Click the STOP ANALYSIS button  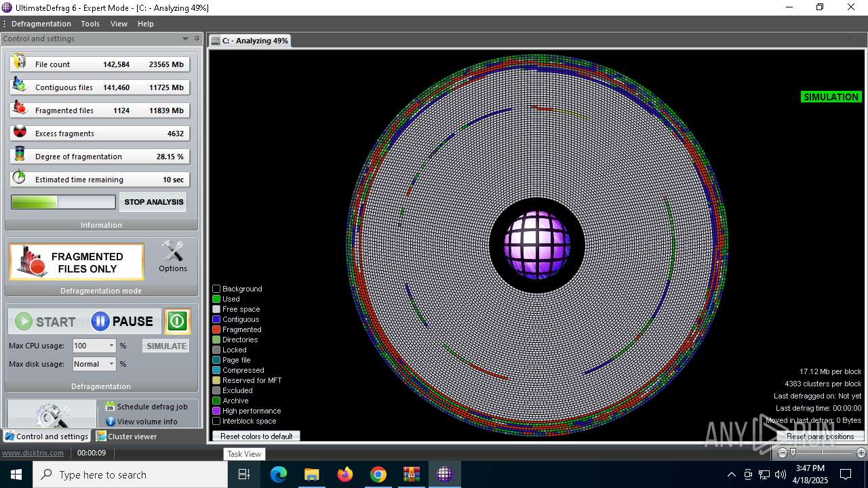pyautogui.click(x=153, y=202)
